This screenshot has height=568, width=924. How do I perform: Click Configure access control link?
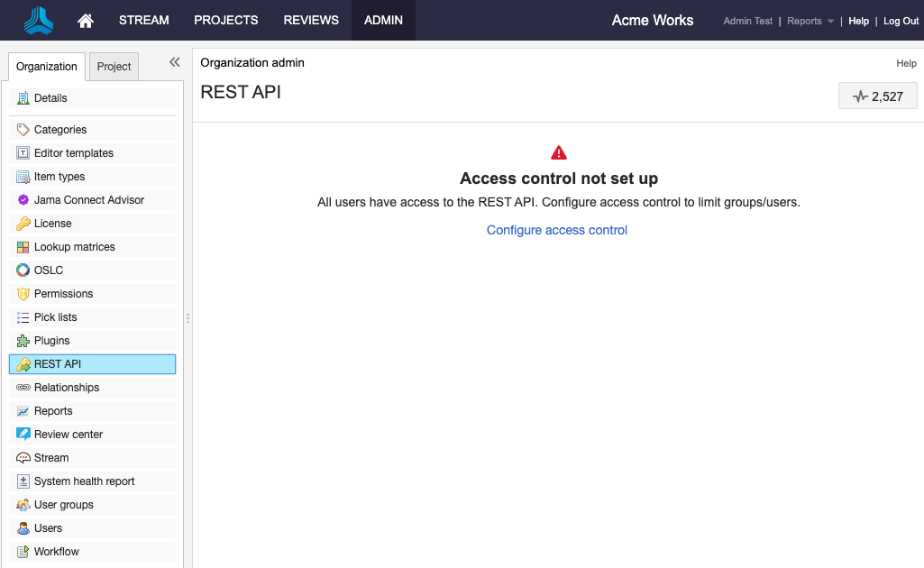pyautogui.click(x=557, y=231)
